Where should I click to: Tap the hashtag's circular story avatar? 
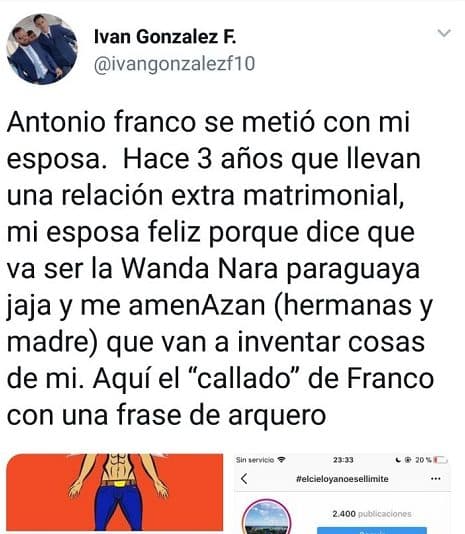click(266, 517)
